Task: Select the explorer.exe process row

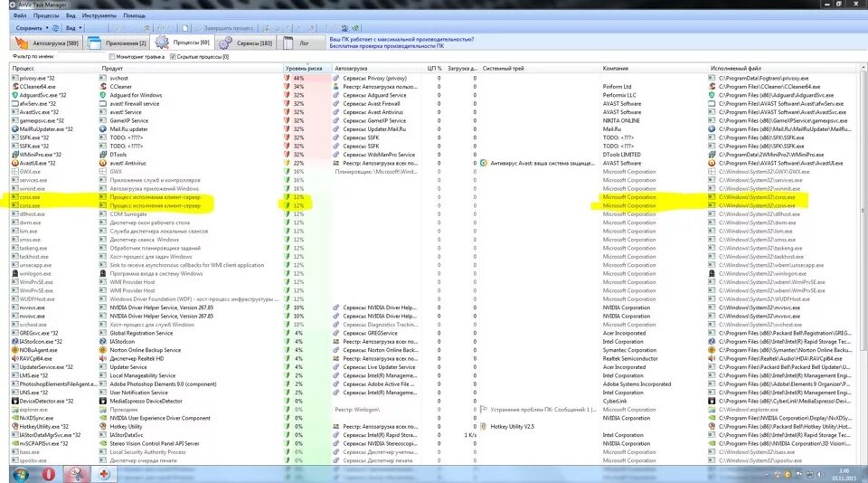Action: (435, 410)
